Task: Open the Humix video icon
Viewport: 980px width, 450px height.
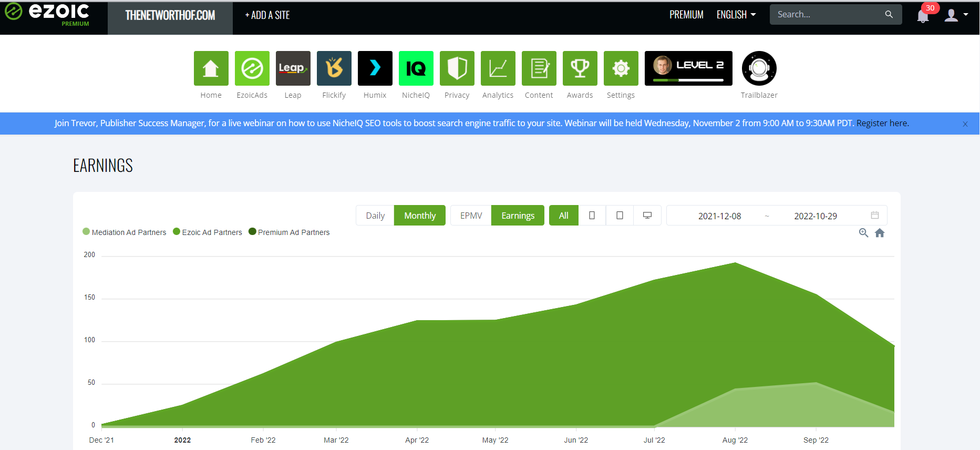Action: tap(375, 68)
